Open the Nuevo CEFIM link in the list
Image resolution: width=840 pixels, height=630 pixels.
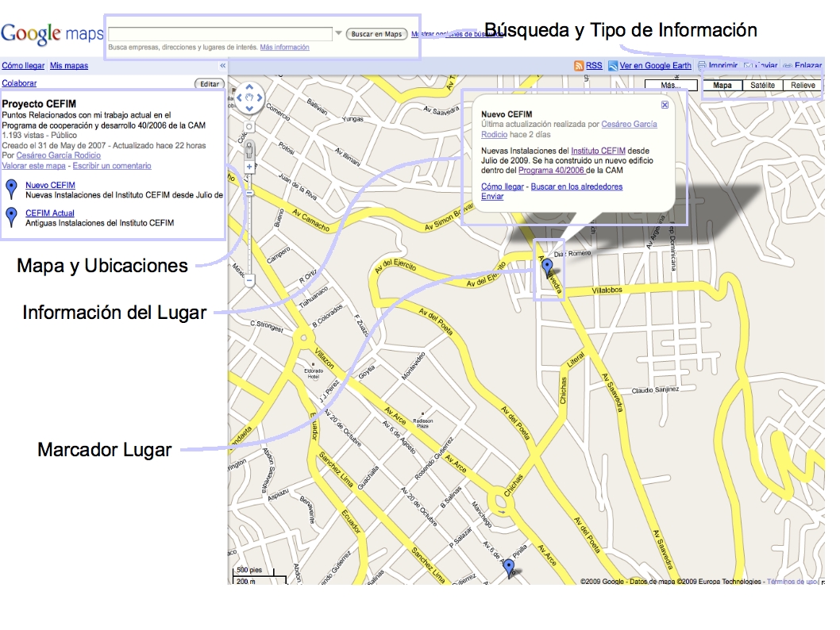point(50,185)
